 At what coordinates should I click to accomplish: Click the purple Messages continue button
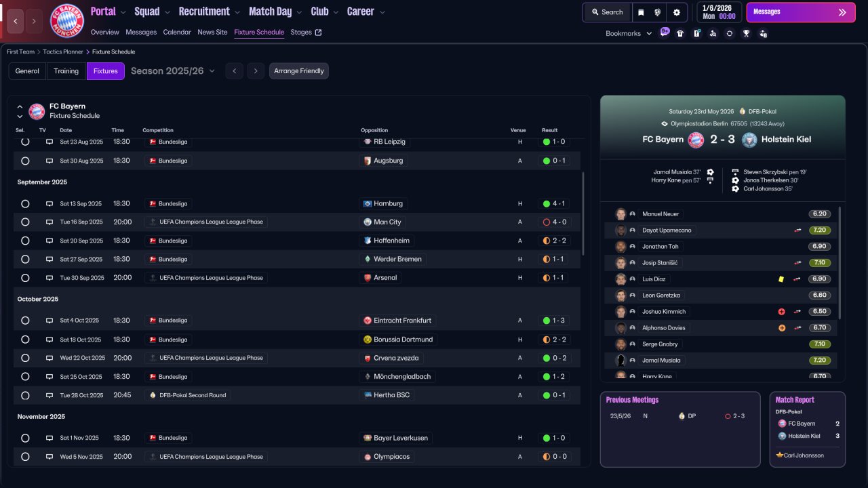tap(801, 12)
